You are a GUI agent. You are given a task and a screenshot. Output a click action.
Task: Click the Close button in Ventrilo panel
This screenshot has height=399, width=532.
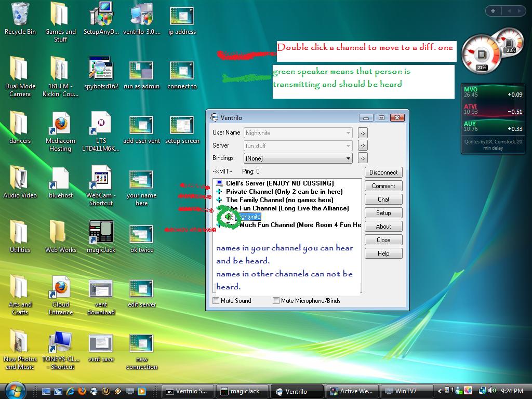(x=383, y=240)
